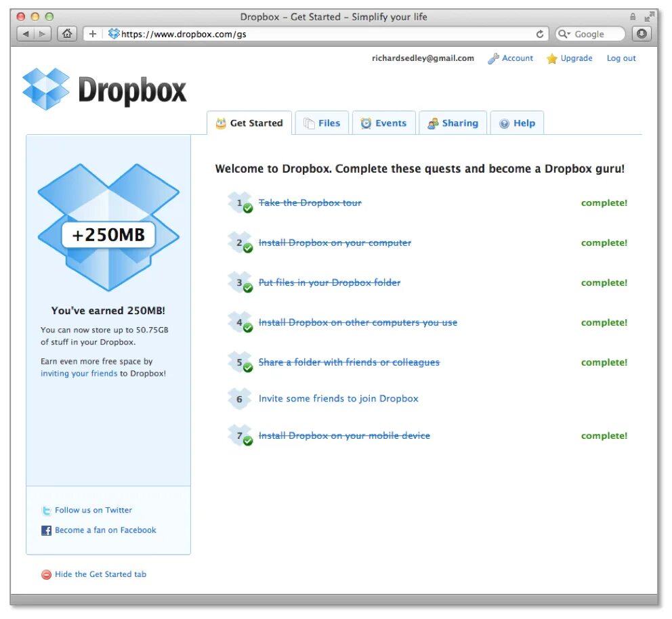Open 'Put files in your Dropbox folder' quest
Image resolution: width=672 pixels, height=619 pixels.
(330, 282)
